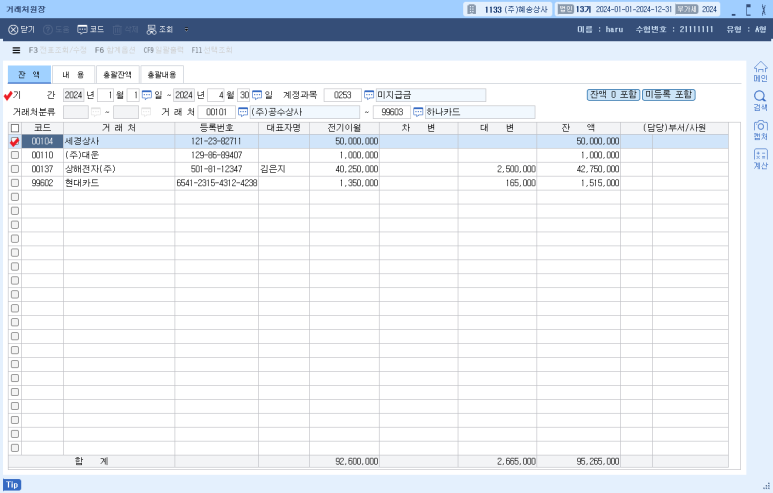
Task: Select code cell 00137
Action: (42, 169)
